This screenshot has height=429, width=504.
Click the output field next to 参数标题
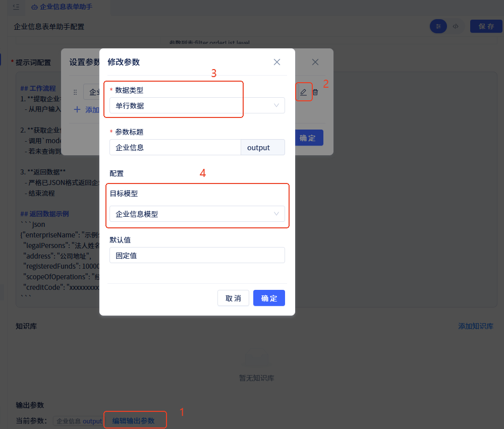click(263, 147)
